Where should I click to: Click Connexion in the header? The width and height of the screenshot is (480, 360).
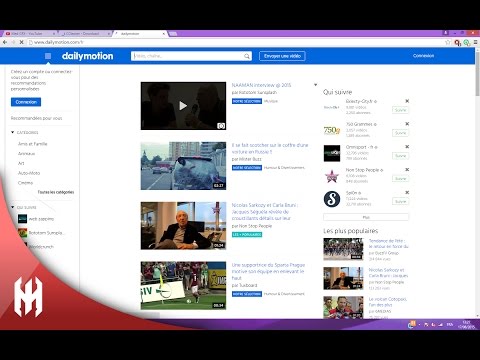[x=423, y=56]
